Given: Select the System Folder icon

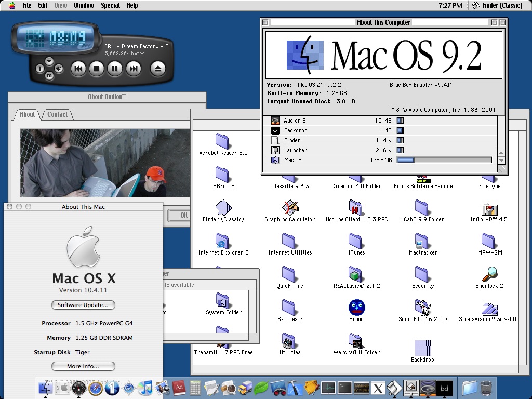Looking at the screenshot, I should pos(222,301).
